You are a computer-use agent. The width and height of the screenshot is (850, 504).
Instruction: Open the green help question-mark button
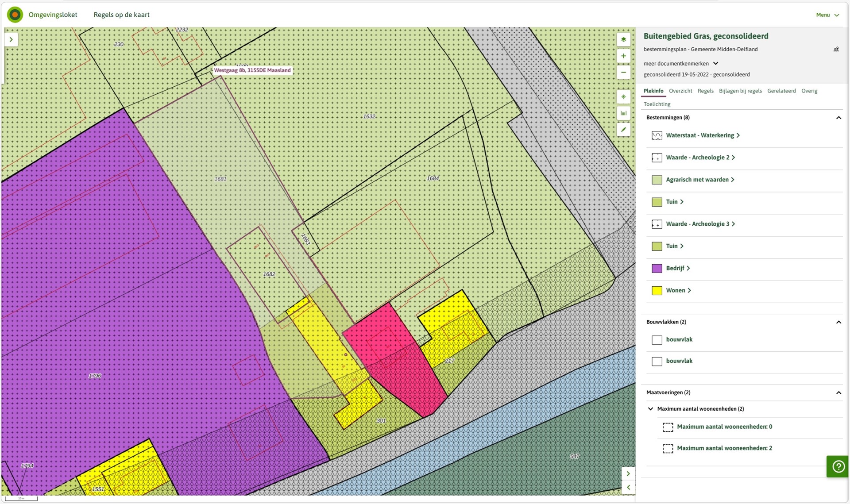coord(838,466)
